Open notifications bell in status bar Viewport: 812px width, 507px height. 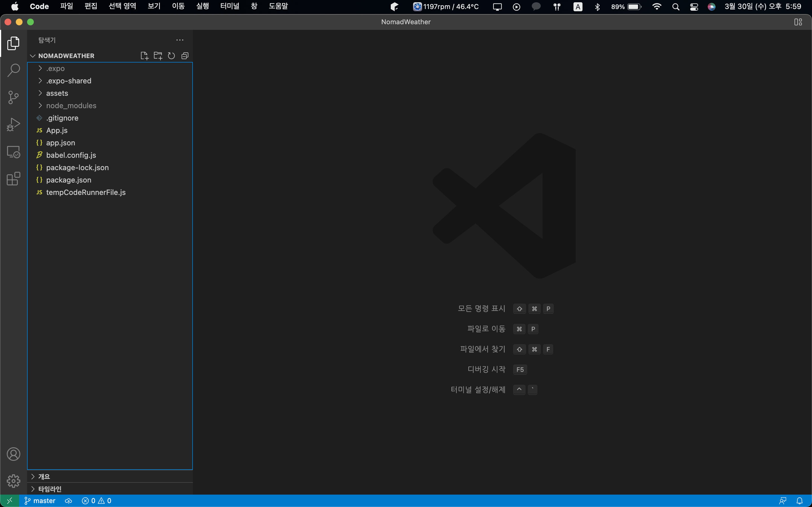point(800,501)
